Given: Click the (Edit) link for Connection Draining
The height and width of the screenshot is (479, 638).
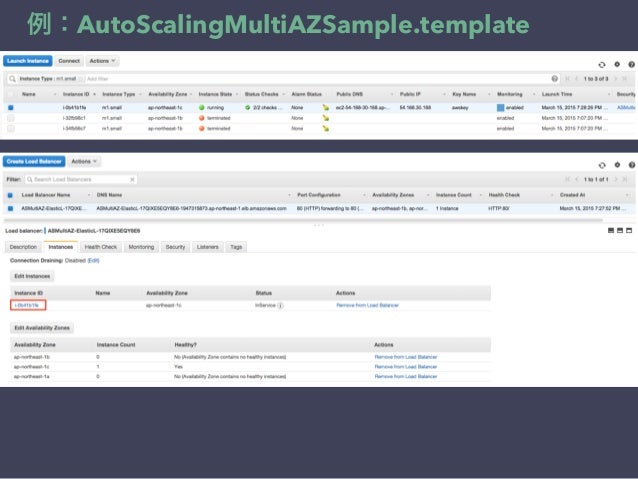Looking at the screenshot, I should pos(93,260).
